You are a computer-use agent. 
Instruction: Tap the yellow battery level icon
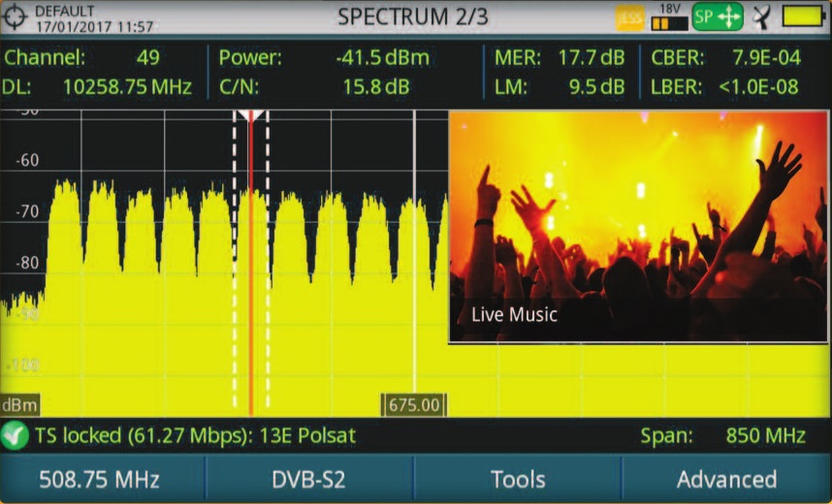(805, 16)
